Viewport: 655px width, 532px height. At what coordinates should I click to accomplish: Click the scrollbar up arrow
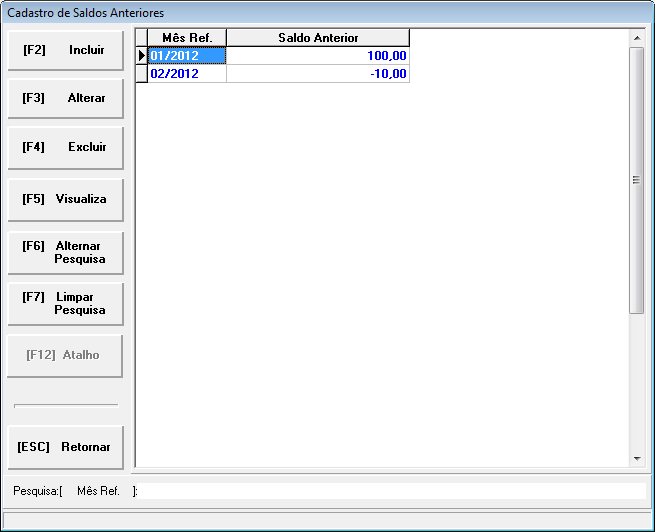tap(637, 38)
